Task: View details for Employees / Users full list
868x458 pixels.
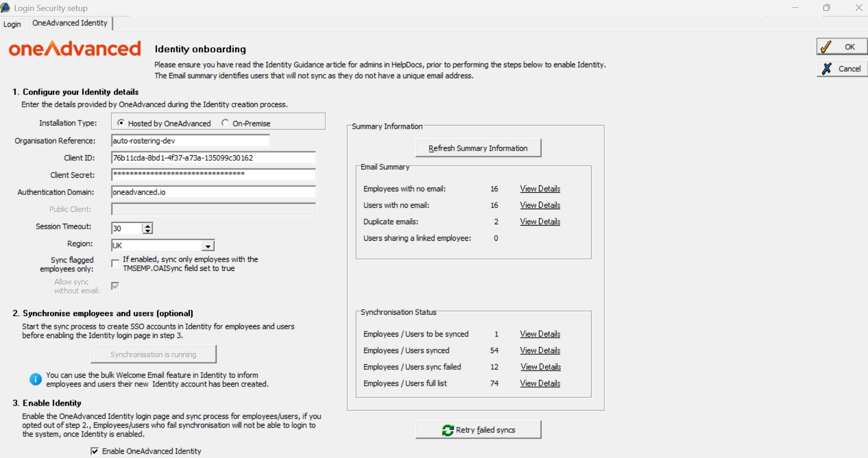Action: coord(540,383)
